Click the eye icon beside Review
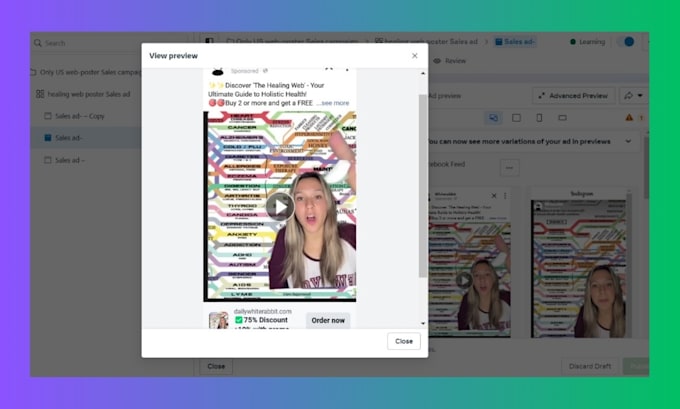 click(x=437, y=61)
